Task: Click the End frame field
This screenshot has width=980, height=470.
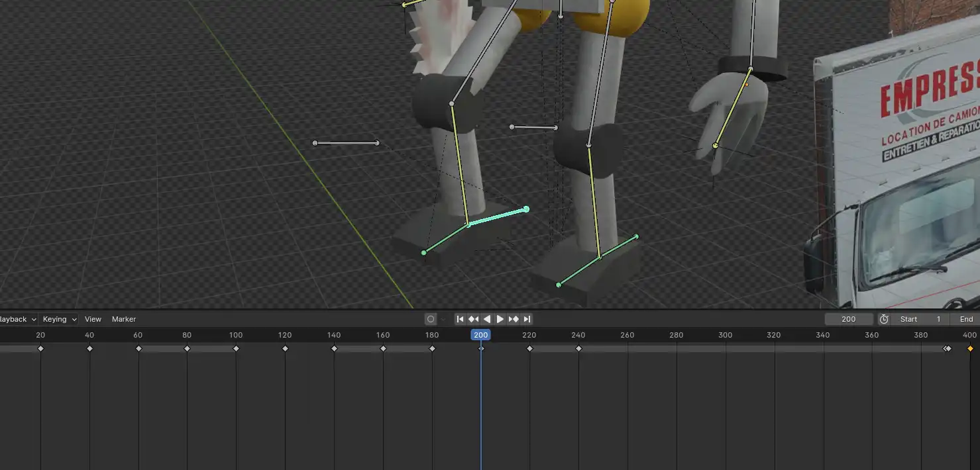Action: (x=966, y=318)
